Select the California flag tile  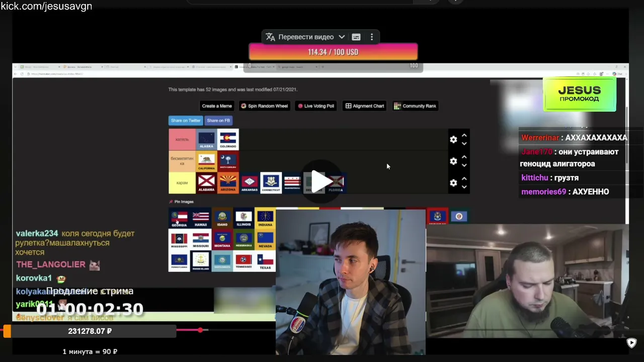pyautogui.click(x=206, y=161)
